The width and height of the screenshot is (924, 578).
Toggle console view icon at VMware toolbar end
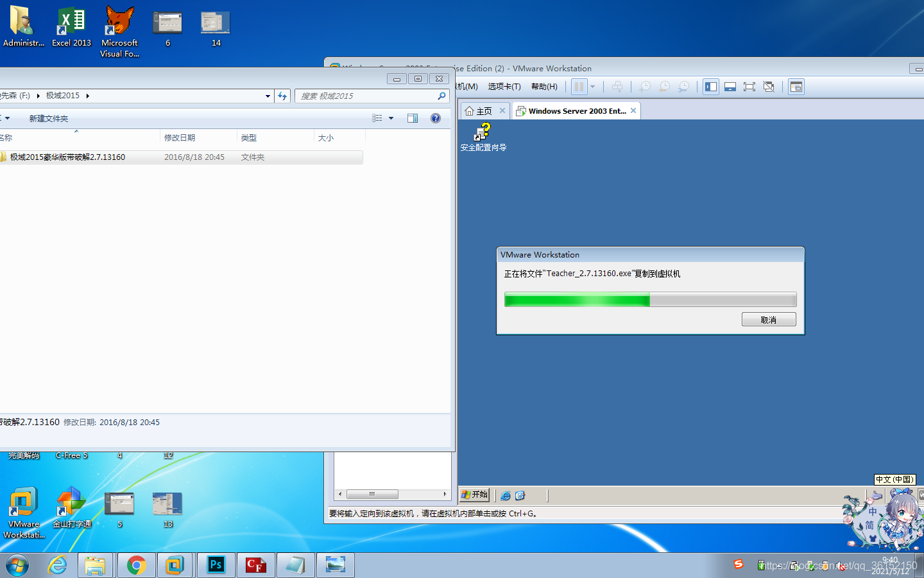(796, 87)
